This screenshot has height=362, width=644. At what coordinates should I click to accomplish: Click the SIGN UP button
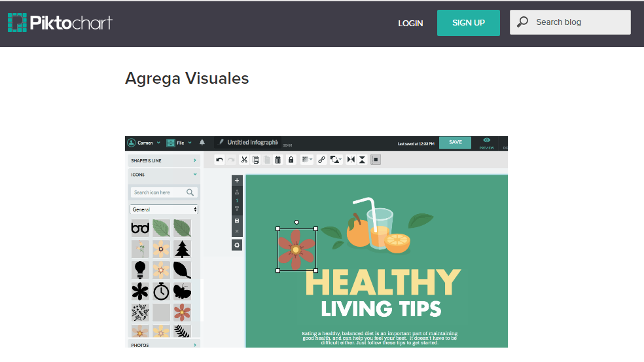[468, 23]
